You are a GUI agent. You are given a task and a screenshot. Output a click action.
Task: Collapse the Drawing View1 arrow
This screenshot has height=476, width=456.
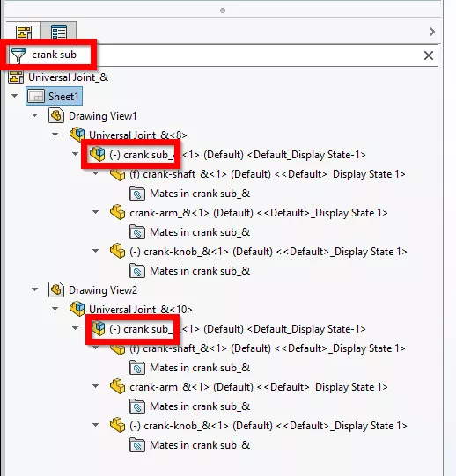point(34,115)
